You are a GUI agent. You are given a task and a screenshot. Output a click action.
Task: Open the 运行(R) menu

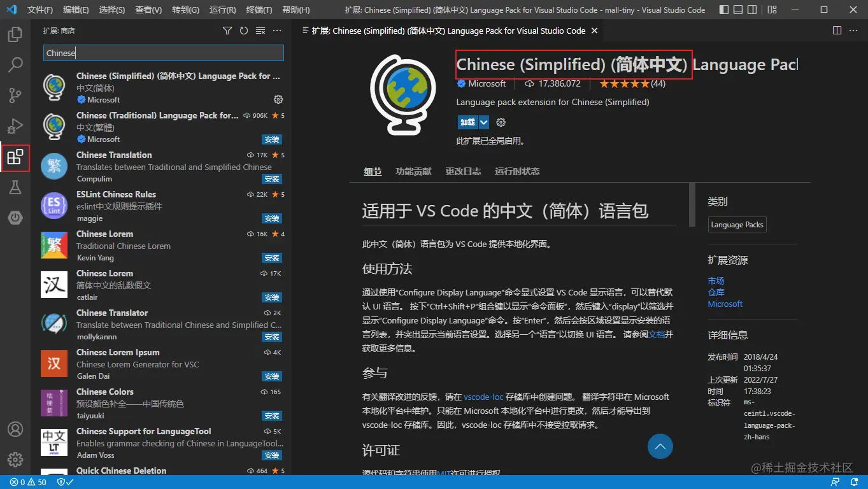(x=222, y=10)
